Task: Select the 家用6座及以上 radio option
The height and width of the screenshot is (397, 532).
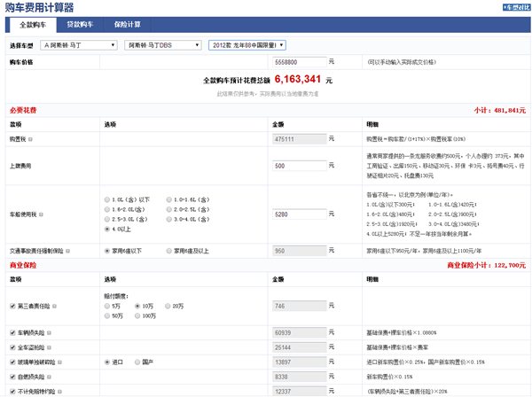Action: click(x=169, y=251)
